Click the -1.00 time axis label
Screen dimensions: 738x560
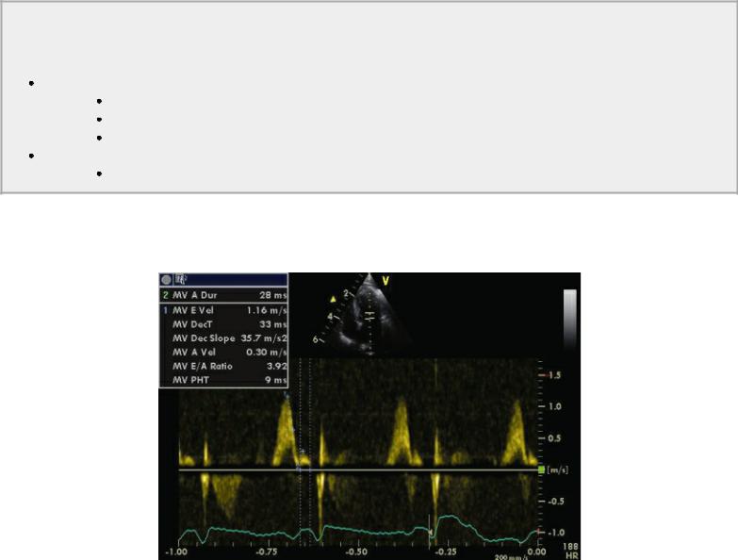[x=176, y=552]
